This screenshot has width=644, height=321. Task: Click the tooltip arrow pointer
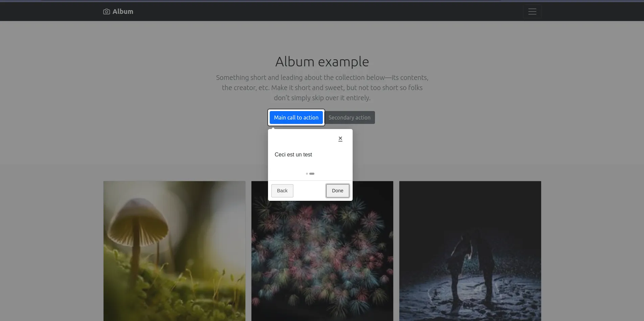(273, 128)
